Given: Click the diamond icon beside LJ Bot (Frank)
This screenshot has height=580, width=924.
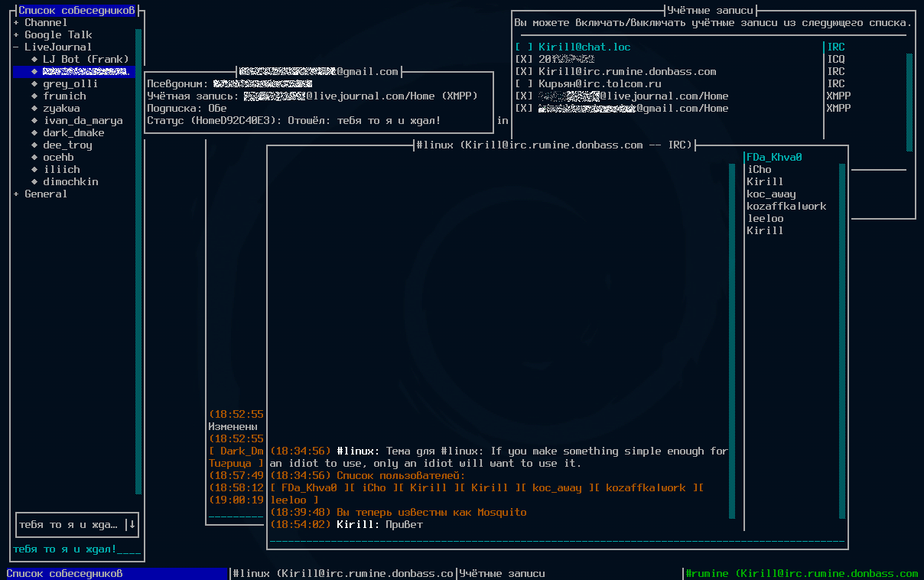Looking at the screenshot, I should tap(34, 59).
